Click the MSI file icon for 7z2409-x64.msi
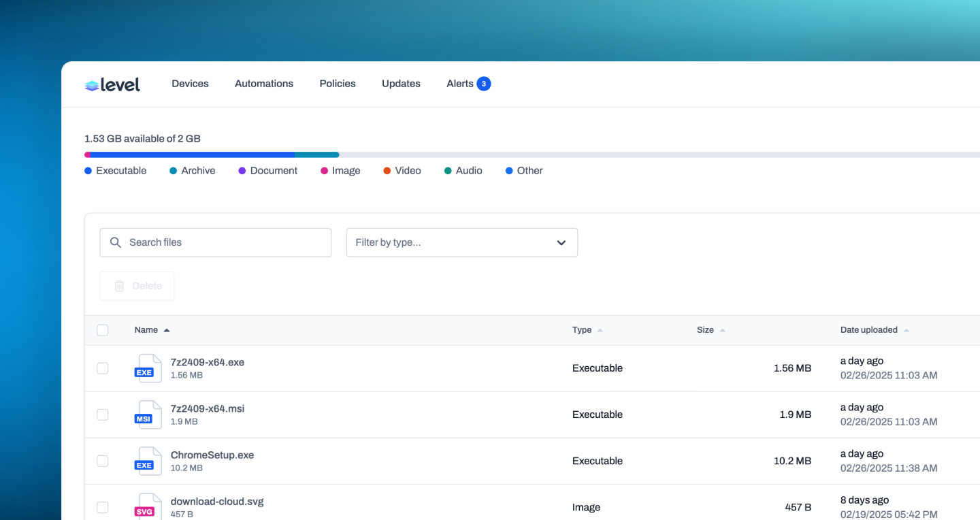This screenshot has width=980, height=520. tap(148, 415)
